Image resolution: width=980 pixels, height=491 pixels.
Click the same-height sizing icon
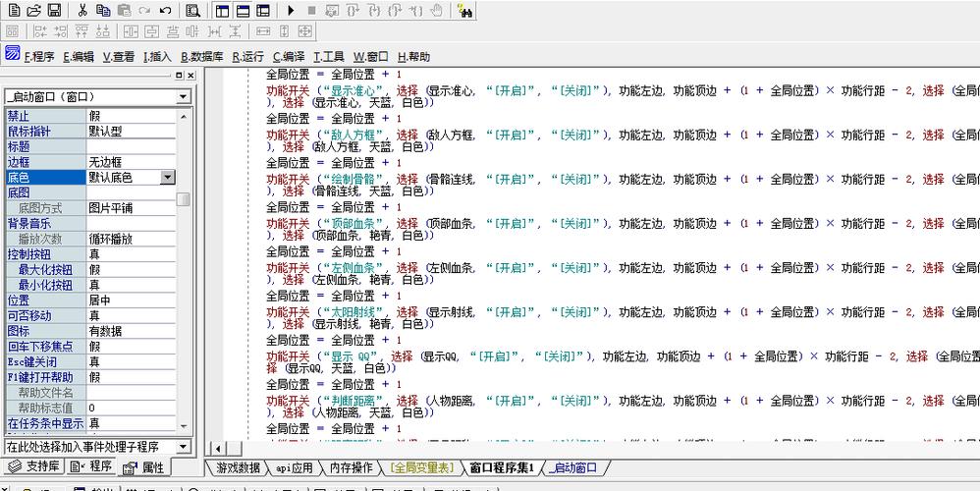(284, 31)
